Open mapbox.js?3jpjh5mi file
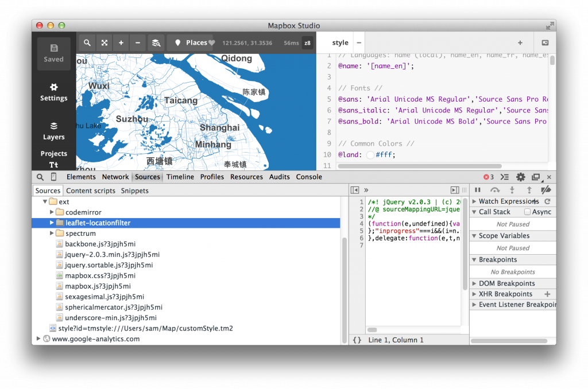 98,286
